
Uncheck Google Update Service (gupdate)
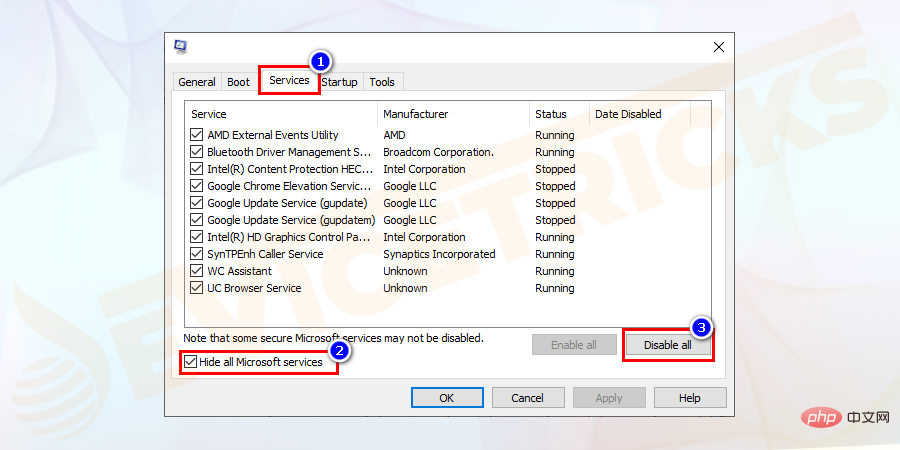click(x=197, y=203)
